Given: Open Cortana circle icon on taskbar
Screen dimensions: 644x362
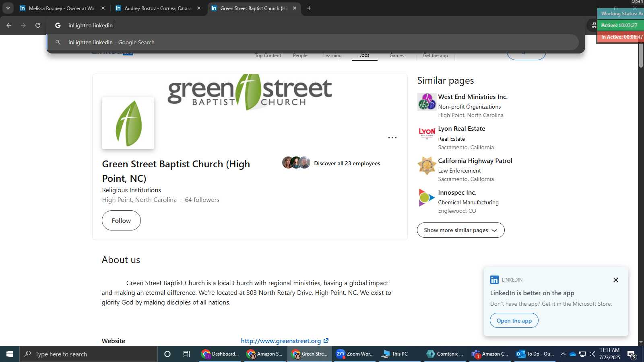Looking at the screenshot, I should click(x=167, y=354).
